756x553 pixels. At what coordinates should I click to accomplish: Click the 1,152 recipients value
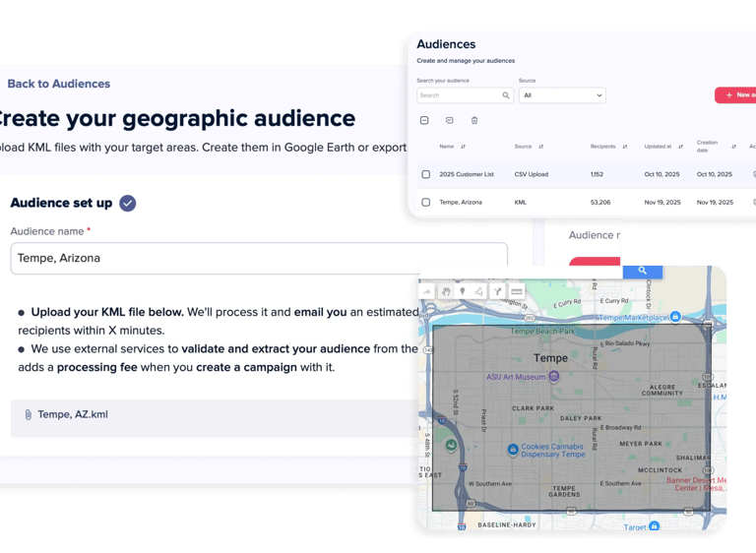(x=597, y=174)
